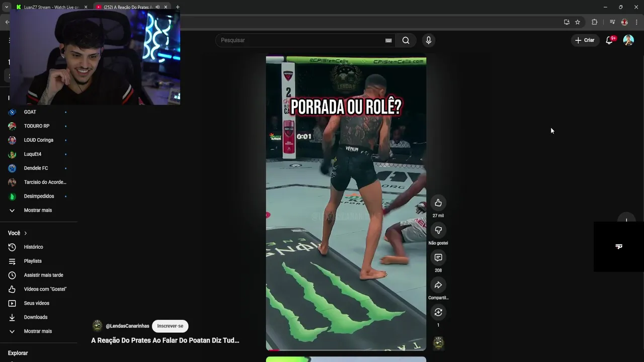Click the Inscrever-se subscribe button
The image size is (644, 362).
pyautogui.click(x=170, y=326)
